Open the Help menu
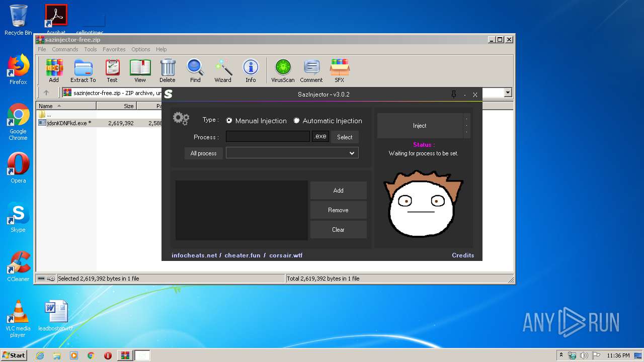Viewport: 644px width, 362px height. click(161, 49)
